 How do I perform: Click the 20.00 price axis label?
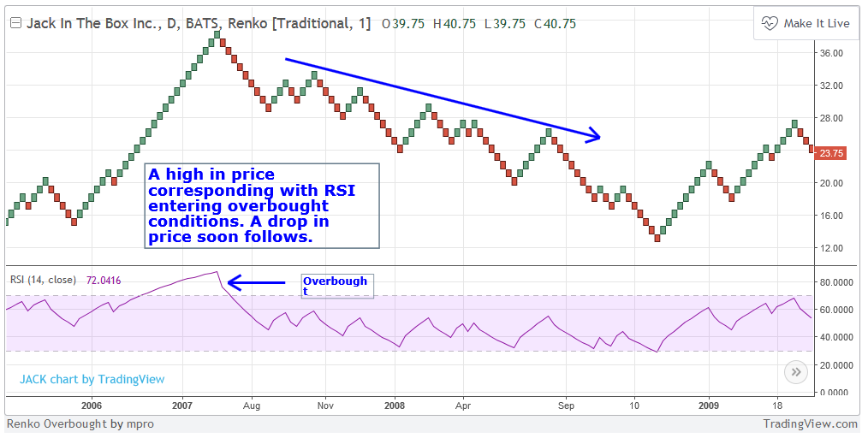tap(831, 183)
